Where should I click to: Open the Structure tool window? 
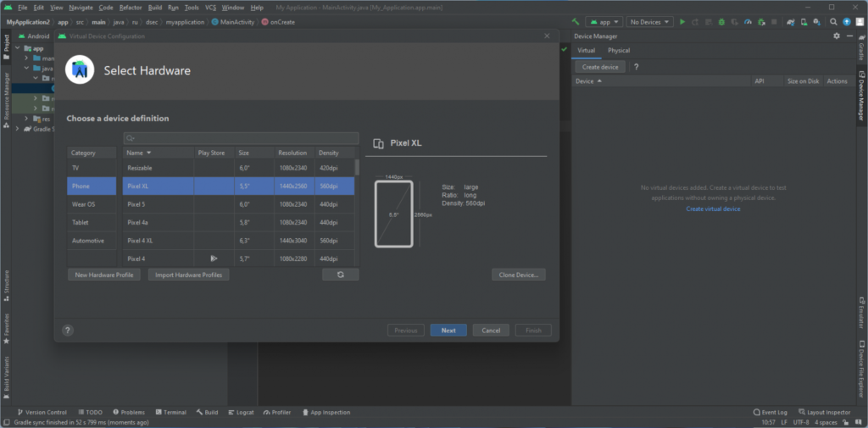point(6,285)
